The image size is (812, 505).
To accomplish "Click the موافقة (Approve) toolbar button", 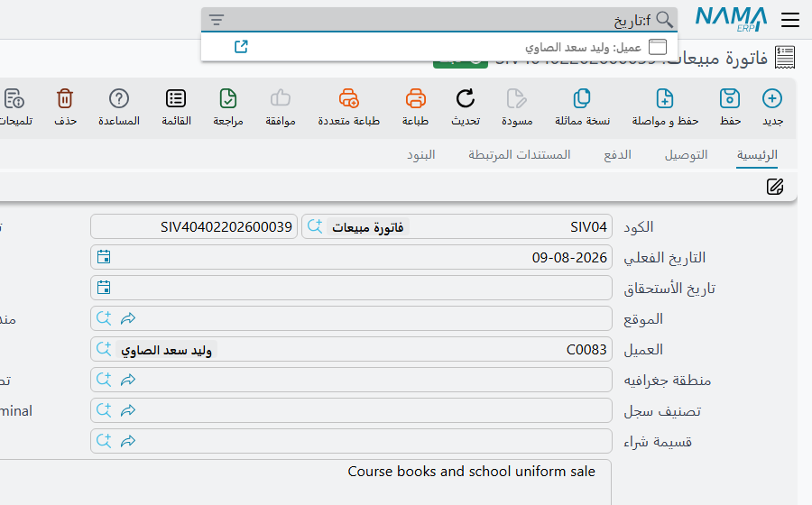I will point(281,107).
